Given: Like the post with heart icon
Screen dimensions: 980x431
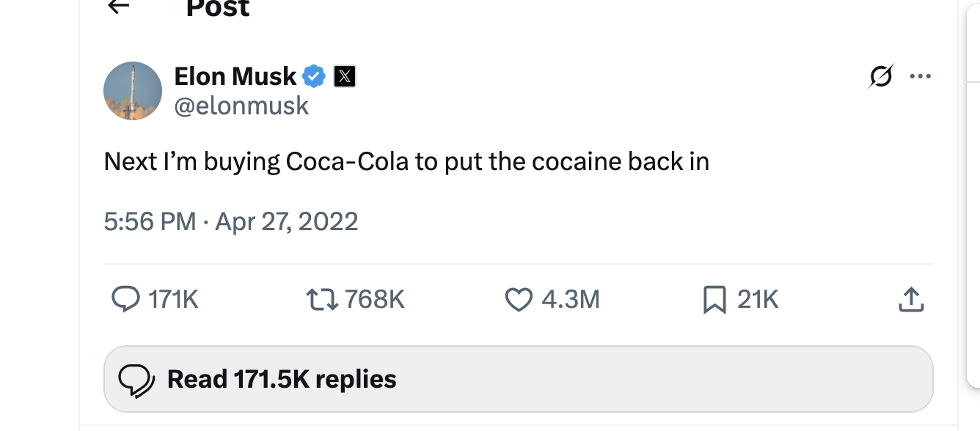Looking at the screenshot, I should 519,299.
